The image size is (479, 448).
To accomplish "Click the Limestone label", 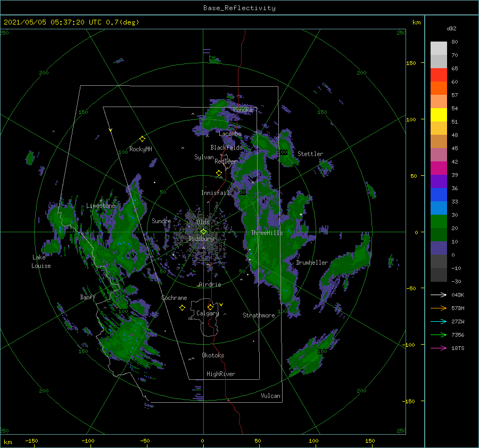I will coord(101,206).
